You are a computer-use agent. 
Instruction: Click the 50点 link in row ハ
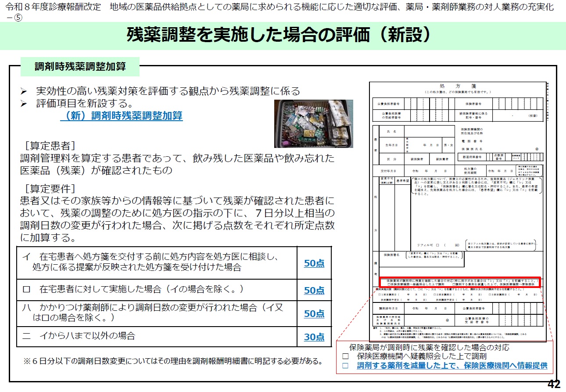click(x=314, y=313)
